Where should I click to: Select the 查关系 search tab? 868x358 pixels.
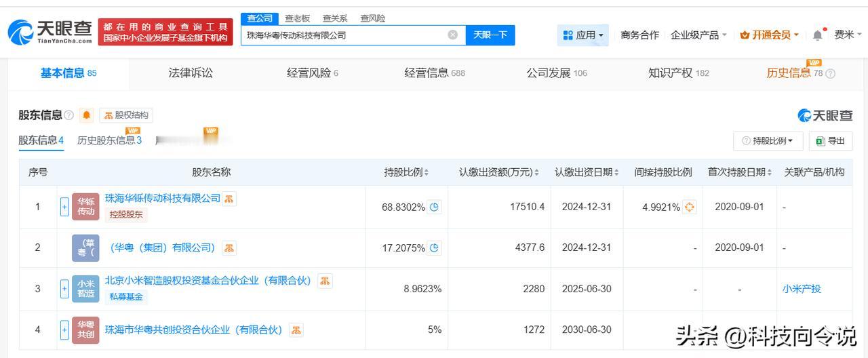click(x=335, y=18)
